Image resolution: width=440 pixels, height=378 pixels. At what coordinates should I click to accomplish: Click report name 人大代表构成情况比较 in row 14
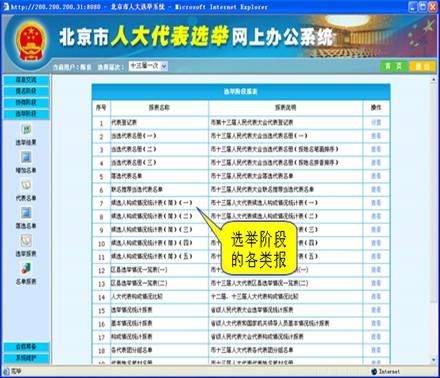point(137,297)
